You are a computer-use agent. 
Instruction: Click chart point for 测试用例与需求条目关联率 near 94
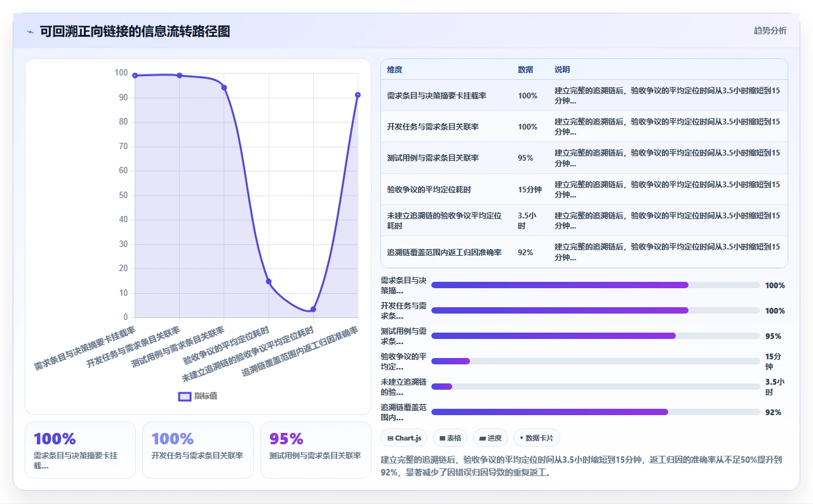[x=224, y=88]
